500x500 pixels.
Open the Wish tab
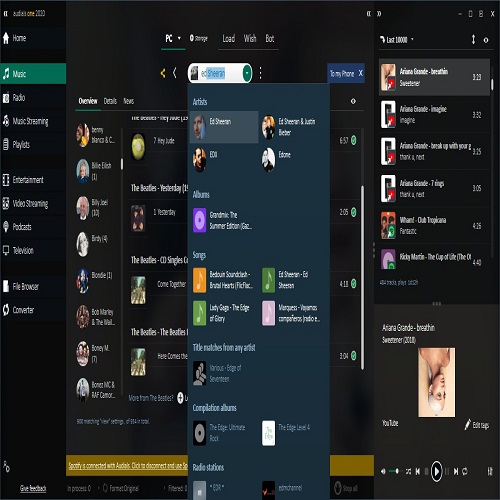pyautogui.click(x=250, y=39)
